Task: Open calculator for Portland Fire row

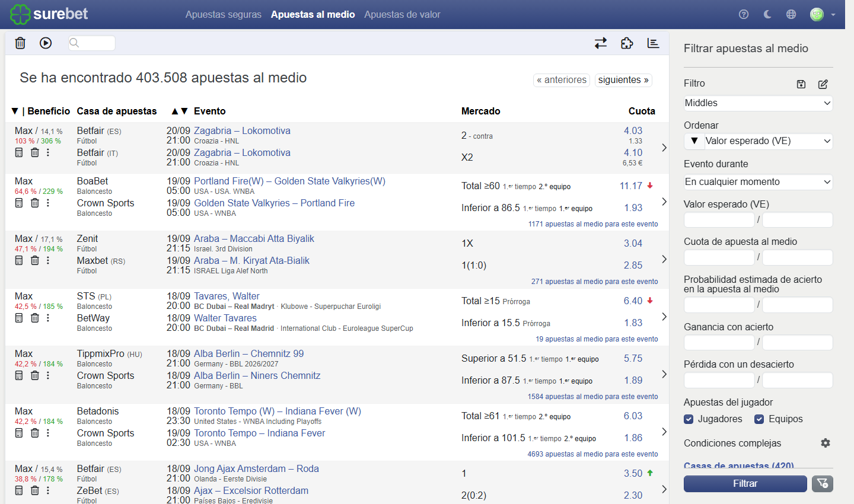Action: tap(19, 203)
